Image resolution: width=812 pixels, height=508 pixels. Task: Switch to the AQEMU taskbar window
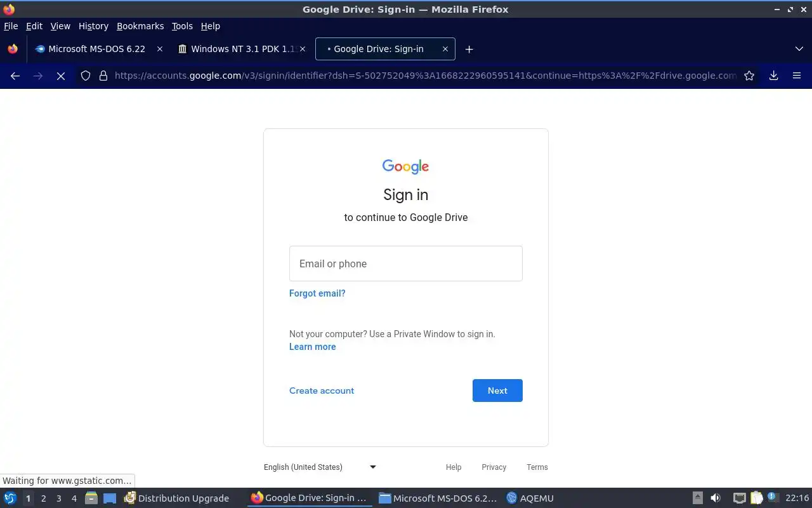(x=530, y=498)
